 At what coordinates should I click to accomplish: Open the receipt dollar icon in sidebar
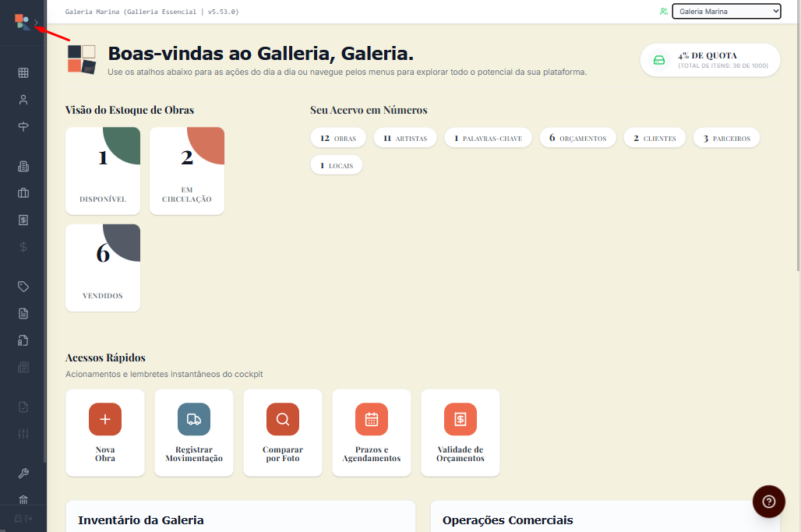point(23,220)
